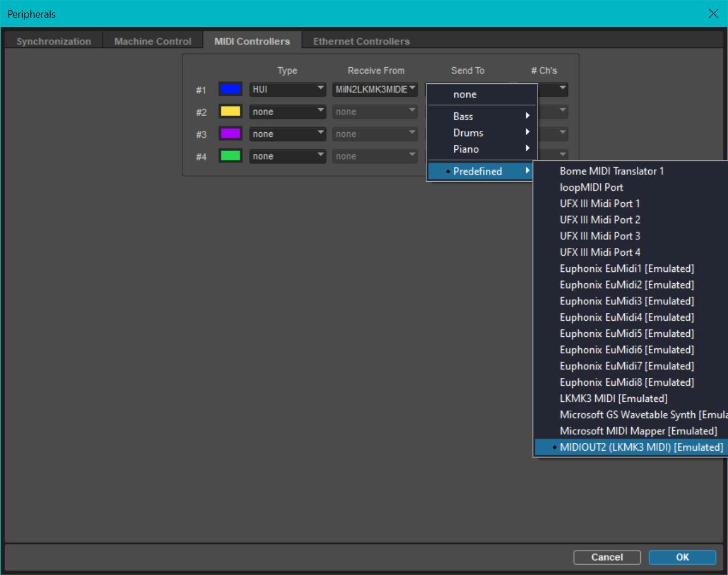Screen dimensions: 728x575
Task: Click the Cancel button
Action: [x=607, y=557]
